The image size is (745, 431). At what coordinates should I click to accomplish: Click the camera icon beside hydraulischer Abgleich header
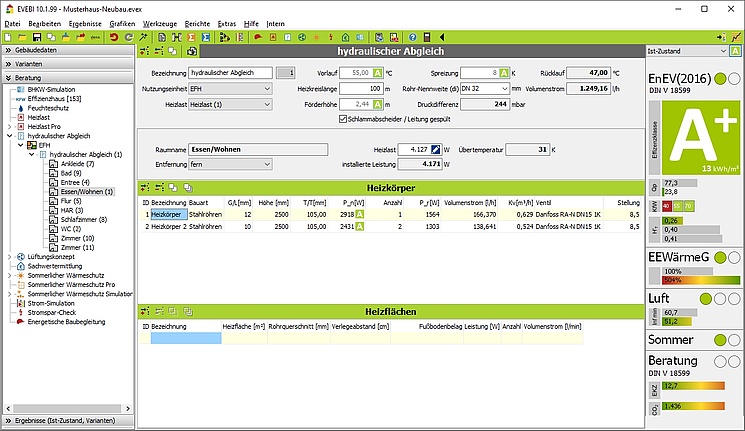click(x=191, y=51)
